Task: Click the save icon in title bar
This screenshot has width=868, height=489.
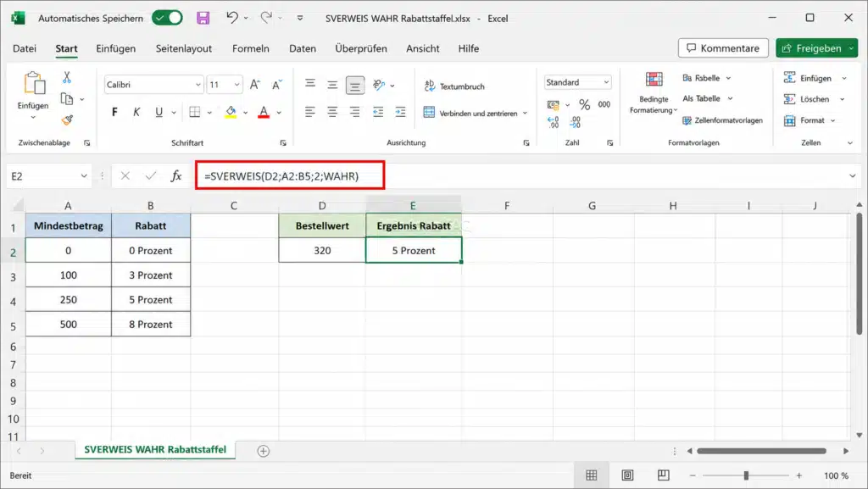Action: click(x=203, y=19)
